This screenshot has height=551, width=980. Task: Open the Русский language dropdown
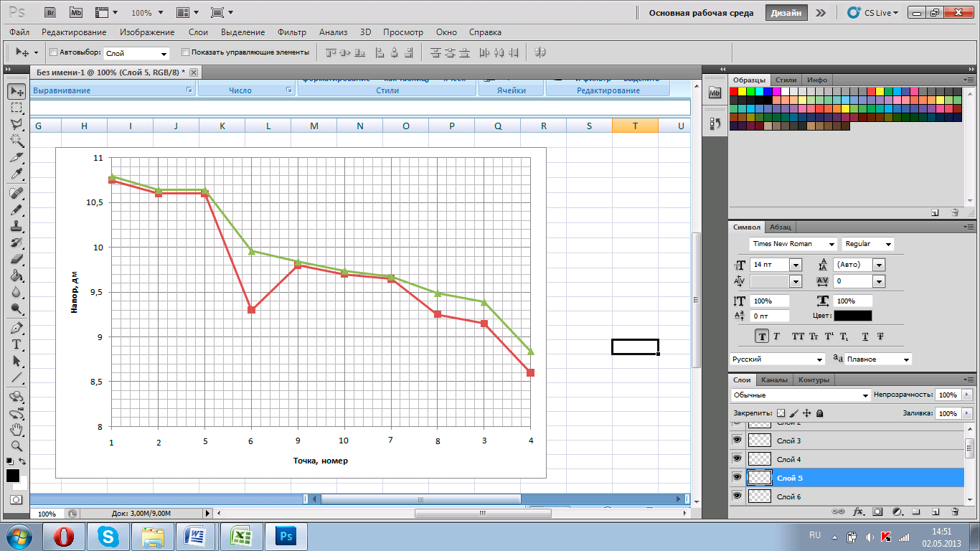pos(819,359)
